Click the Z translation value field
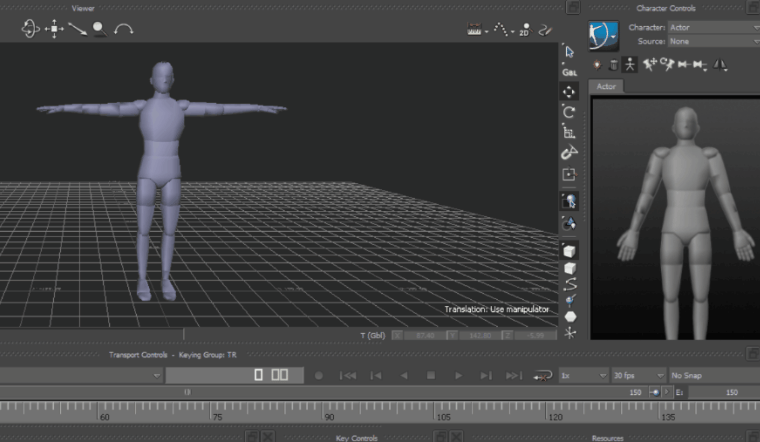 535,335
